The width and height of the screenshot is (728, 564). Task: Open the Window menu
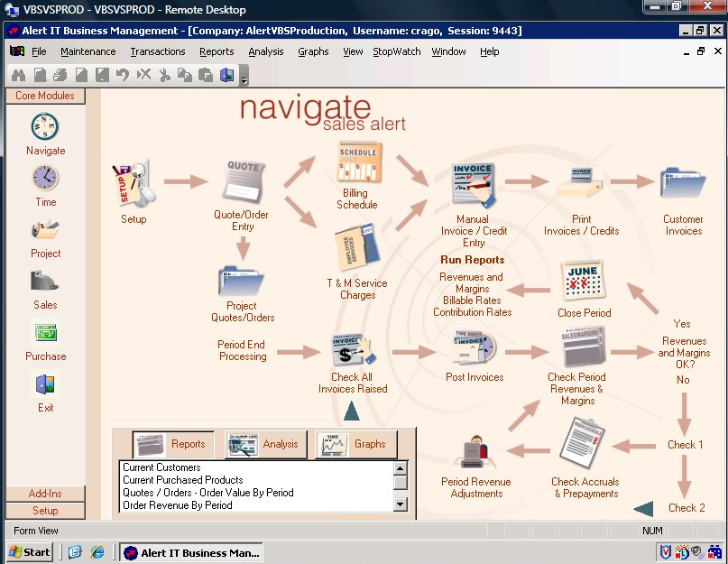[x=449, y=51]
